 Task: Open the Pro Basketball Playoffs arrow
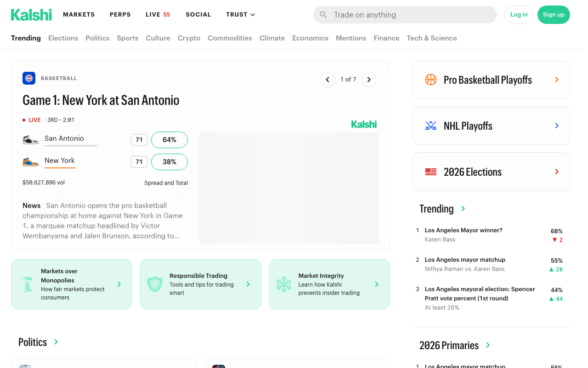point(557,80)
